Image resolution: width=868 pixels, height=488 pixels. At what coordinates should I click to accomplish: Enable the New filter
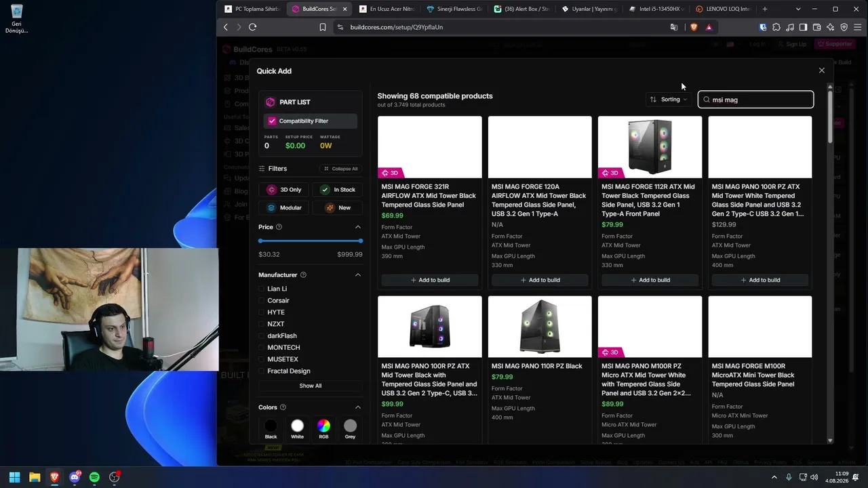click(x=338, y=207)
